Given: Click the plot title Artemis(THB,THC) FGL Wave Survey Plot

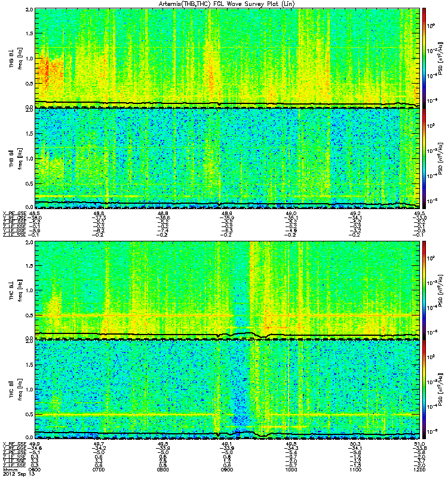Looking at the screenshot, I should 226,4.
